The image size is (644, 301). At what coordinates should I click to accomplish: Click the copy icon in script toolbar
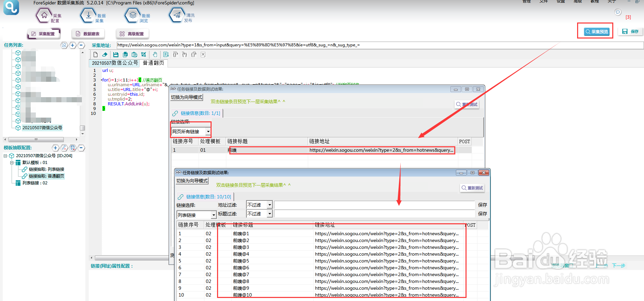(x=125, y=55)
